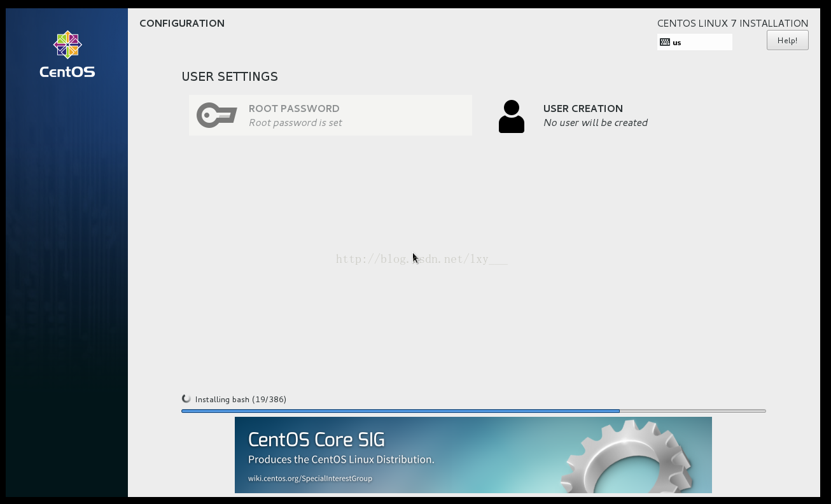Viewport: 831px width, 504px height.
Task: Open ROOT PASSWORD settings
Action: [x=330, y=115]
